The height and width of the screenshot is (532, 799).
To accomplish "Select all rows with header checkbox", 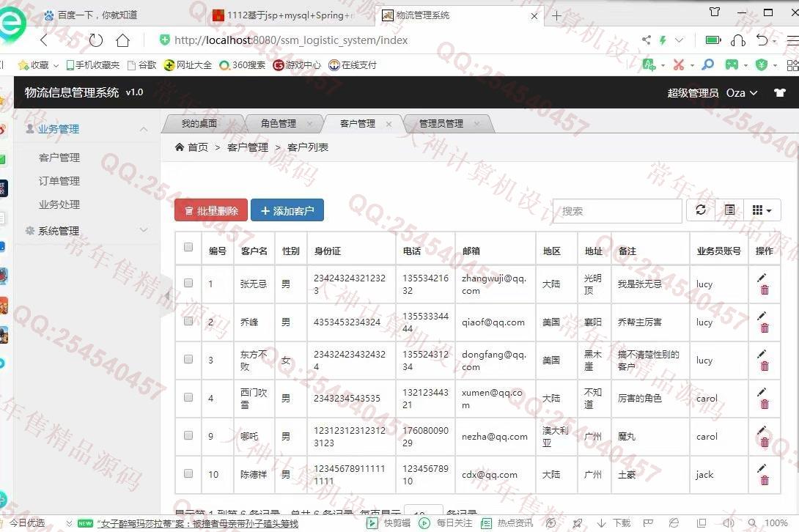I will 188,247.
